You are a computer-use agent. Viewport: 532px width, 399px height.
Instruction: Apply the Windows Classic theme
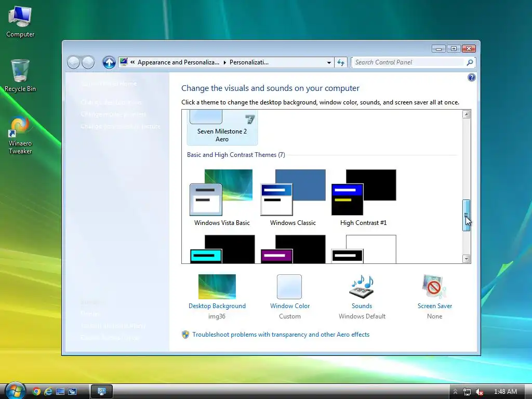(x=293, y=198)
